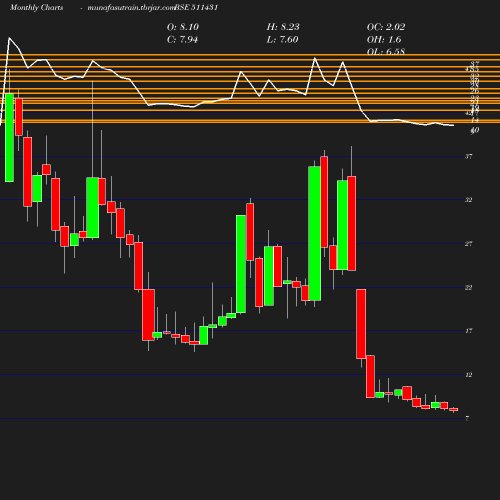500x500 pixels.
Task: Click the price axis label 22
Action: pos(469,287)
